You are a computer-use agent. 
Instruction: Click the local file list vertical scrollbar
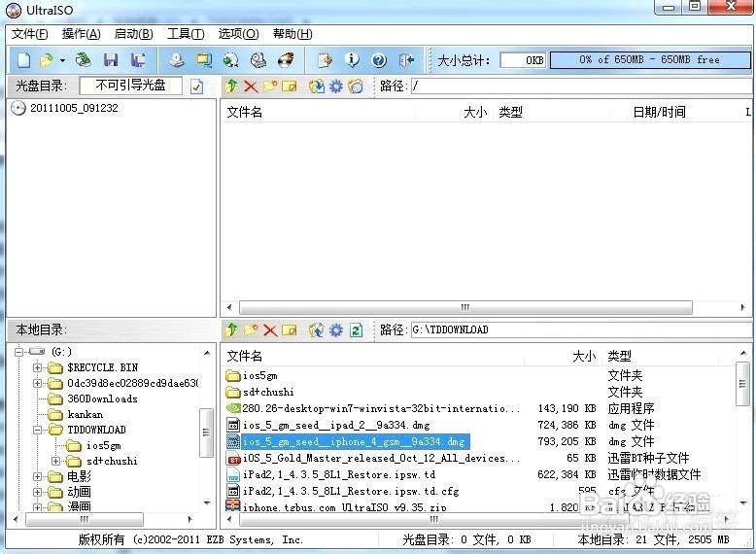[743, 384]
